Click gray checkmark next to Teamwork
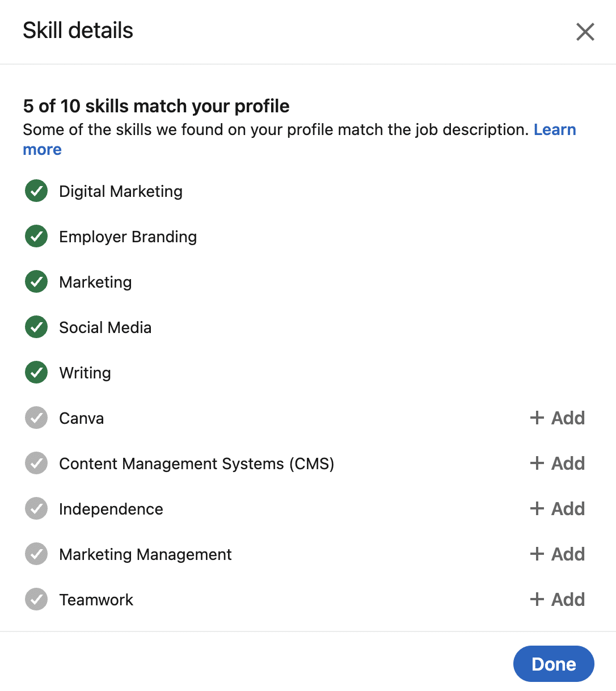The height and width of the screenshot is (691, 616). (x=36, y=600)
